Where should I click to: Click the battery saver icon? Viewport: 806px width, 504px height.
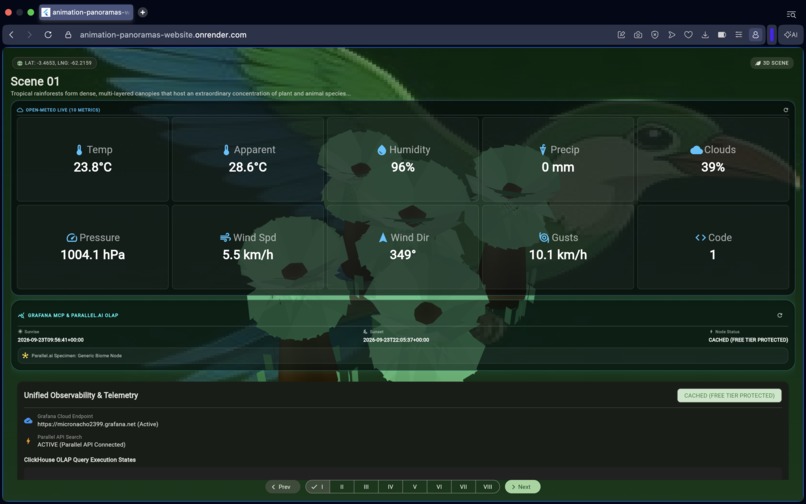pos(722,35)
